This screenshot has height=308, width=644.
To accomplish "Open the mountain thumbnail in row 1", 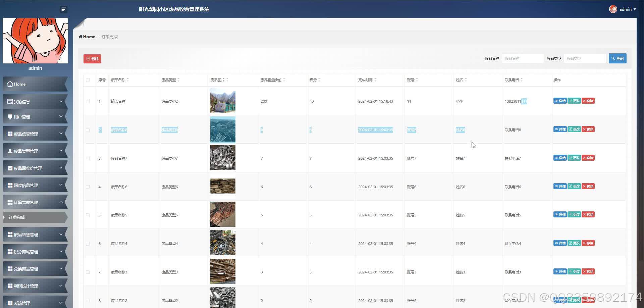I will [x=223, y=100].
